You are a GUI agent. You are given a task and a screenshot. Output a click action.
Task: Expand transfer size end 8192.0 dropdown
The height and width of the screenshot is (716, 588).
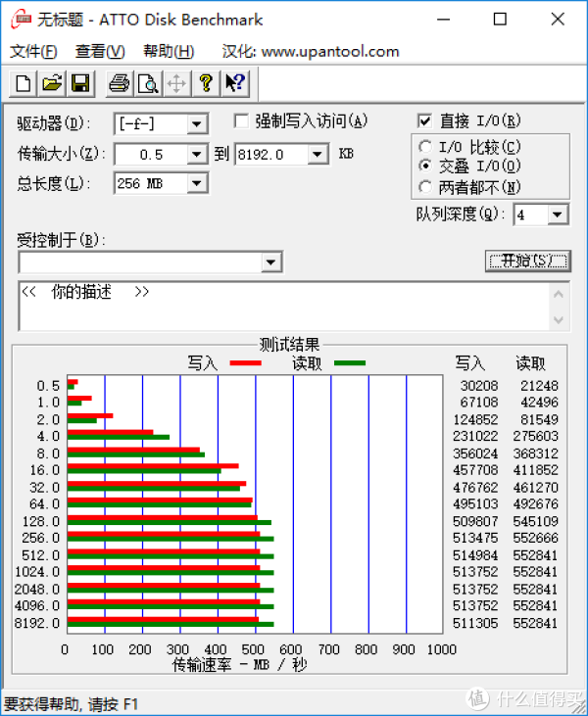(318, 155)
